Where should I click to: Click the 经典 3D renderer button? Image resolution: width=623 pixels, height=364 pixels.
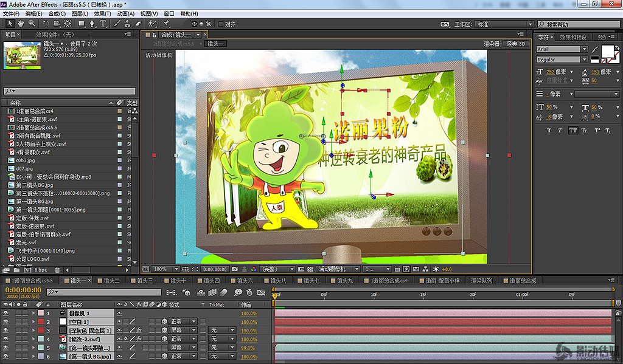(517, 44)
